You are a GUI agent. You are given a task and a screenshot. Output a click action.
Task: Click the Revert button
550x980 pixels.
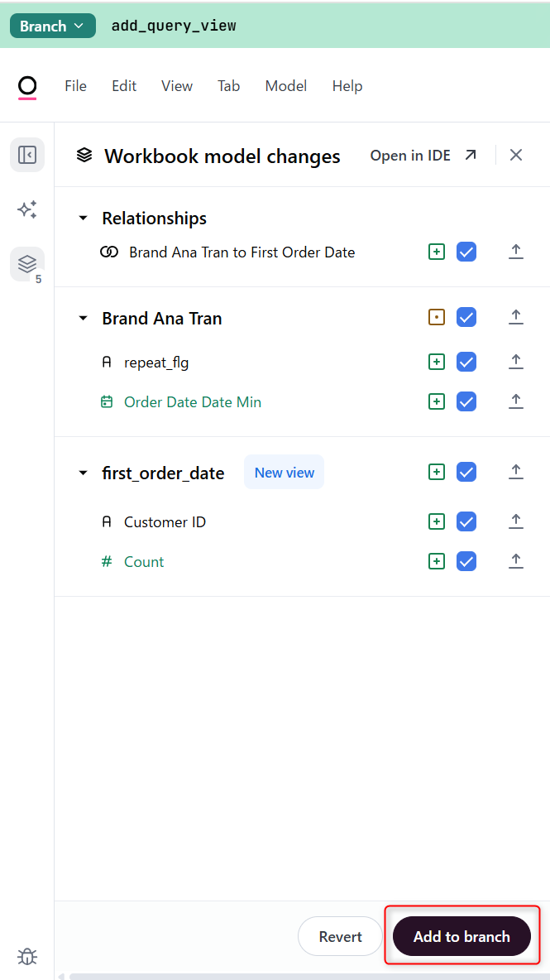(x=340, y=936)
